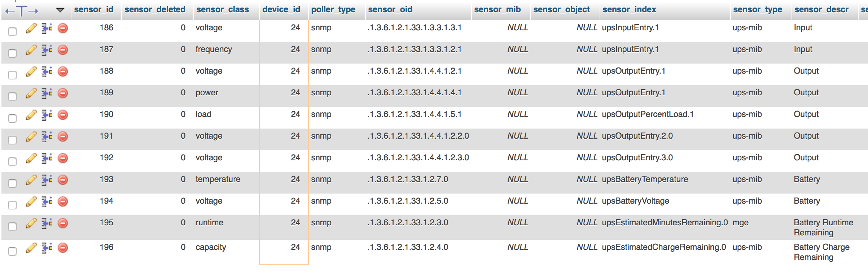This screenshot has height=273, width=868.
Task: Sort table by sensor_class column
Action: point(222,10)
